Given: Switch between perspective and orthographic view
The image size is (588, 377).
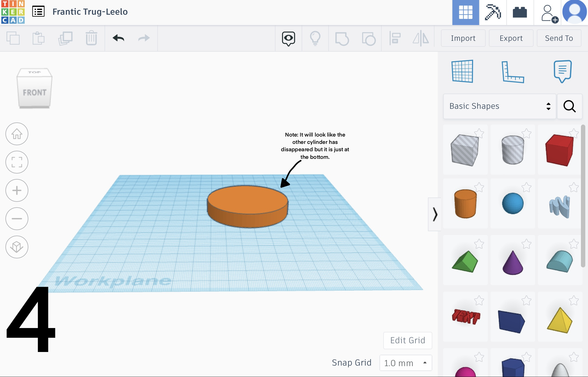Looking at the screenshot, I should pos(17,247).
